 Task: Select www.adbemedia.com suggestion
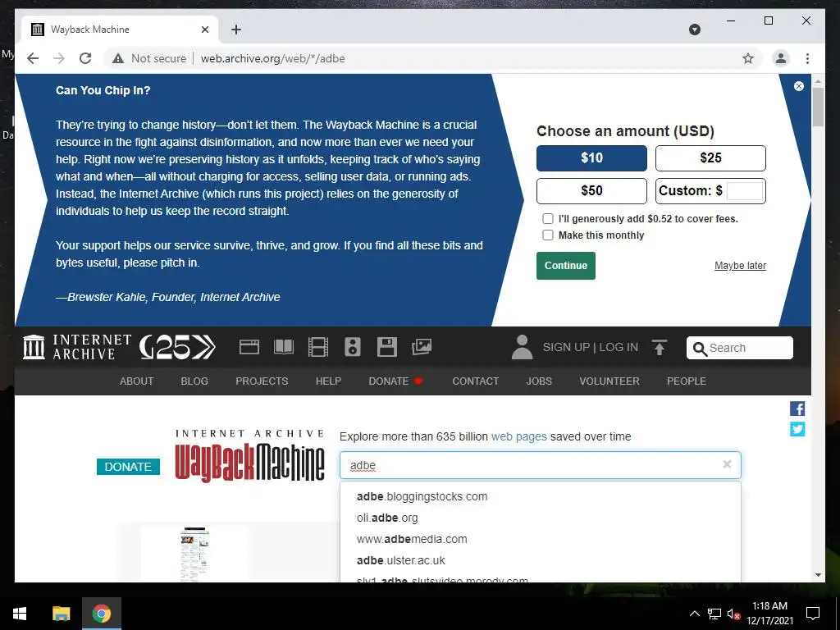point(540,540)
